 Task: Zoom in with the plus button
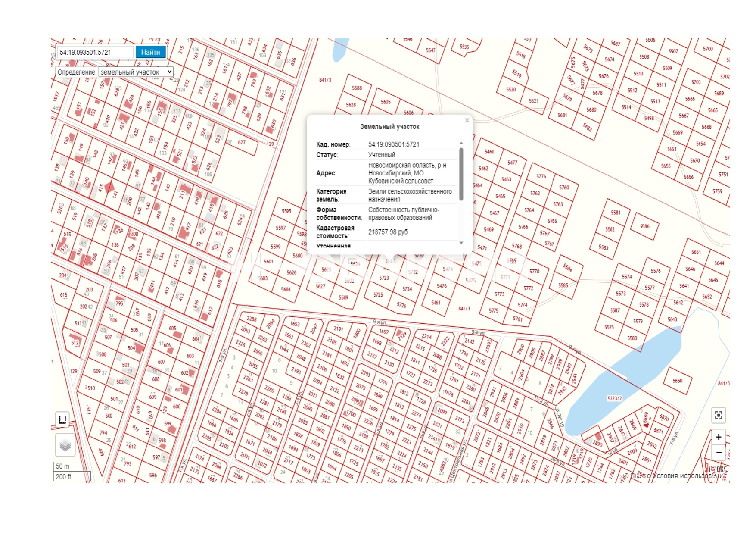click(x=718, y=437)
